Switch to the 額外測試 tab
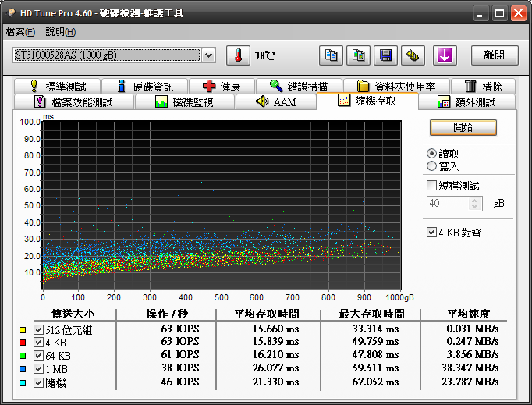 pos(466,102)
